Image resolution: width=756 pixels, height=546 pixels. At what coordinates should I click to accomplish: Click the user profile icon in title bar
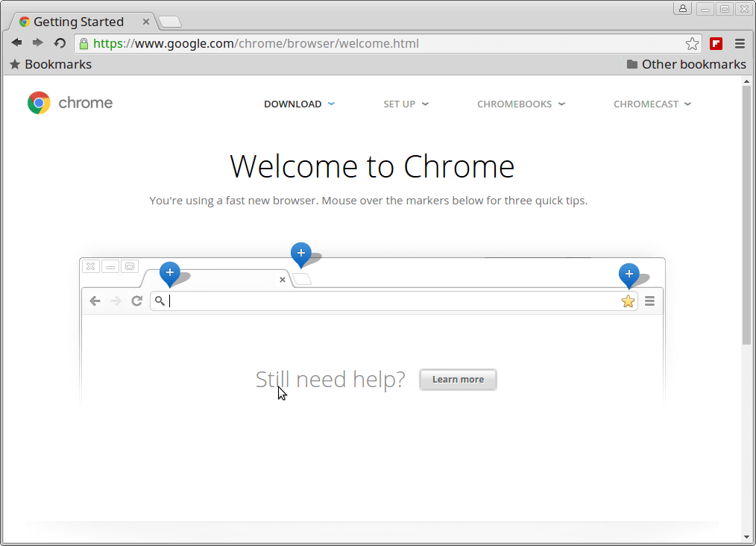682,9
